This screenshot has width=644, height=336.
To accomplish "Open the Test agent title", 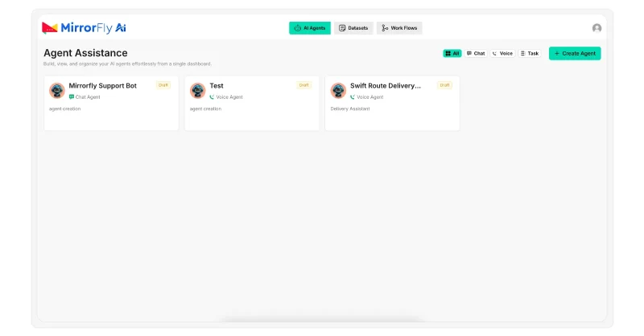I will pos(217,86).
